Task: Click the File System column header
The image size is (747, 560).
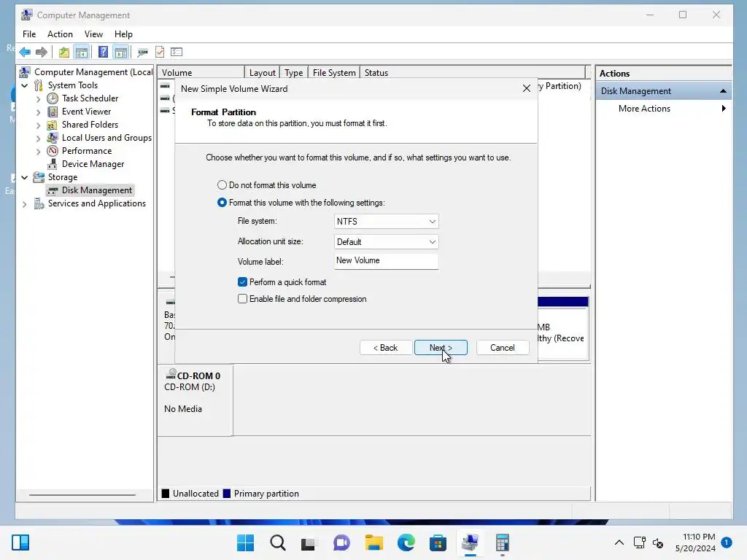Action: (334, 72)
